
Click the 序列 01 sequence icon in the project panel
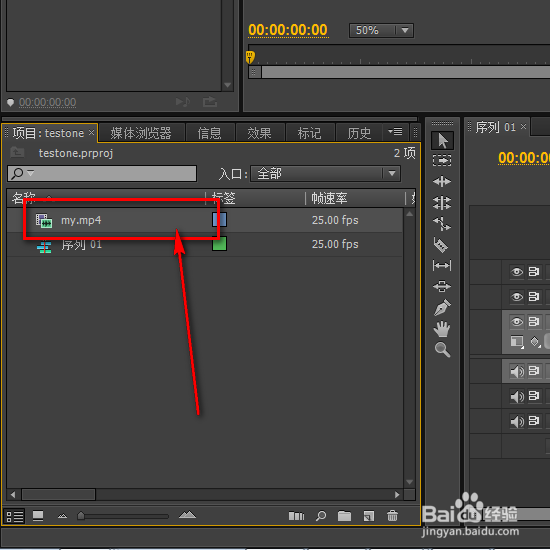point(44,246)
